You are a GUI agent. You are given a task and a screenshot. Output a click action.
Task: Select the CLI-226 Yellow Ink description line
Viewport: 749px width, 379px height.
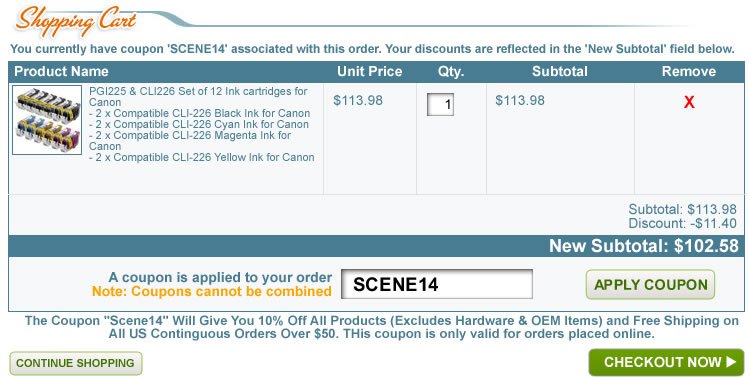click(x=202, y=157)
